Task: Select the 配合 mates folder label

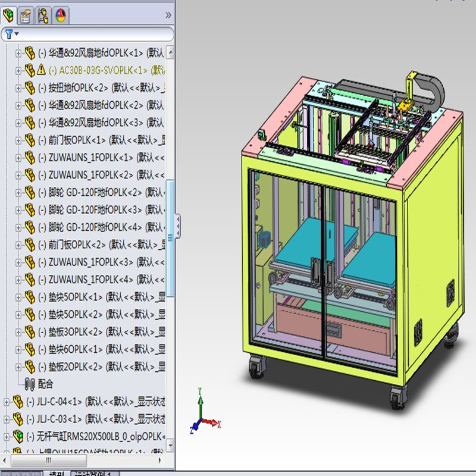Action: tap(45, 384)
